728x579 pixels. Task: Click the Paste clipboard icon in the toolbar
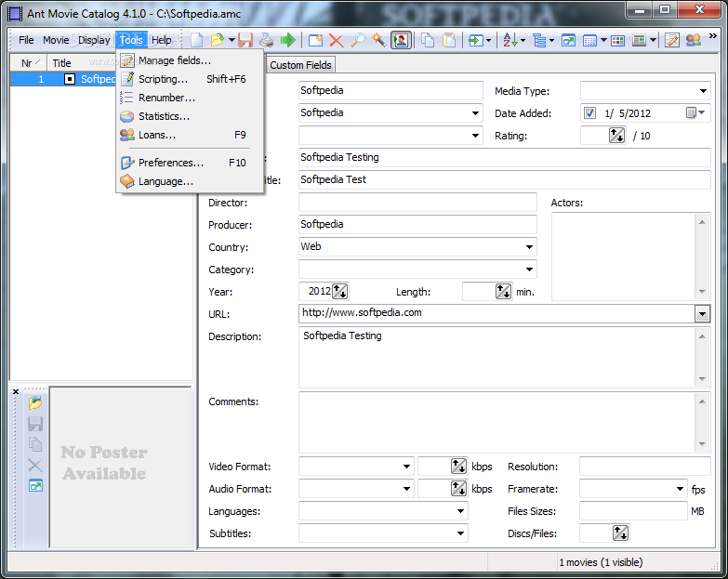click(449, 40)
